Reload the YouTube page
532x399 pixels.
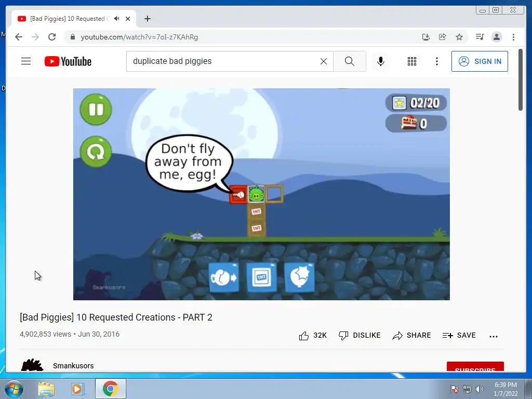coord(52,37)
